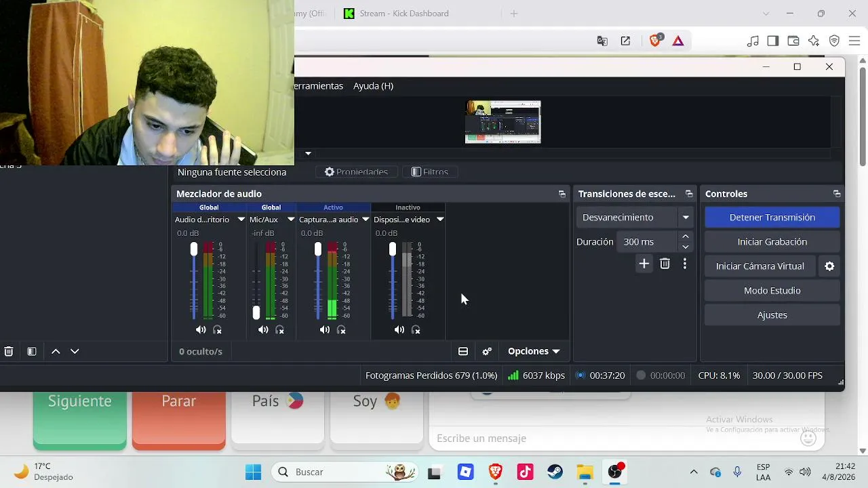
Task: Open advanced audio properties gears icon
Action: tap(487, 351)
